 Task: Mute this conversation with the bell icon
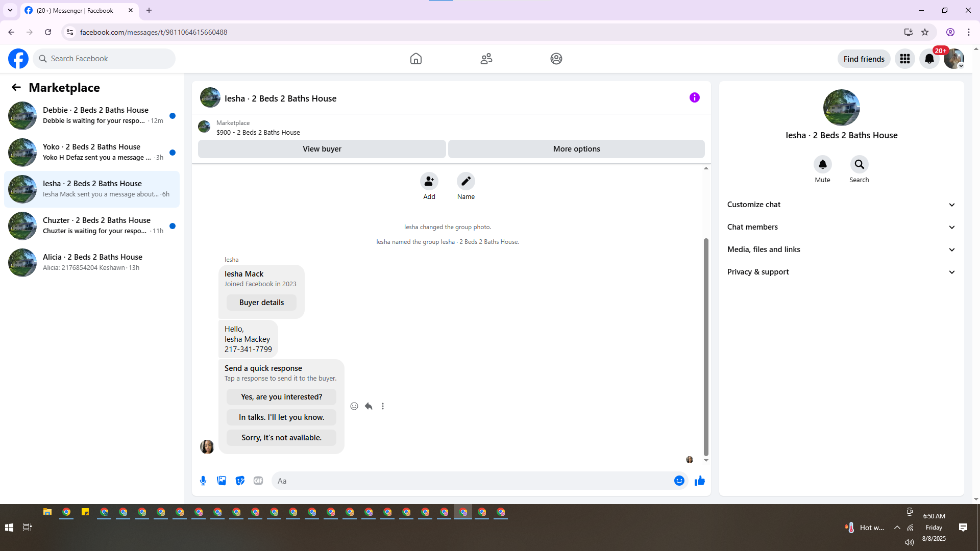pos(822,164)
